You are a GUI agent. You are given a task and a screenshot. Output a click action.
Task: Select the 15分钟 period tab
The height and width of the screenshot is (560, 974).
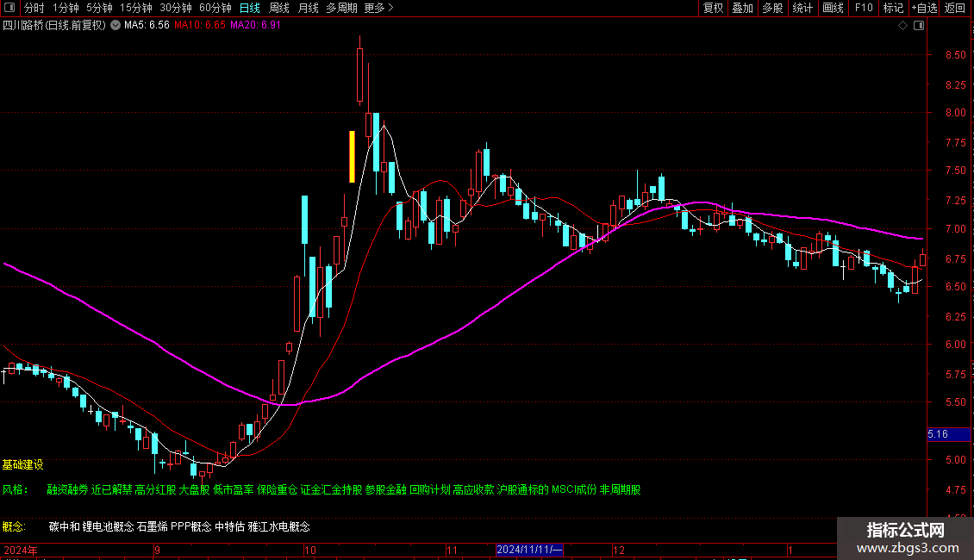135,8
